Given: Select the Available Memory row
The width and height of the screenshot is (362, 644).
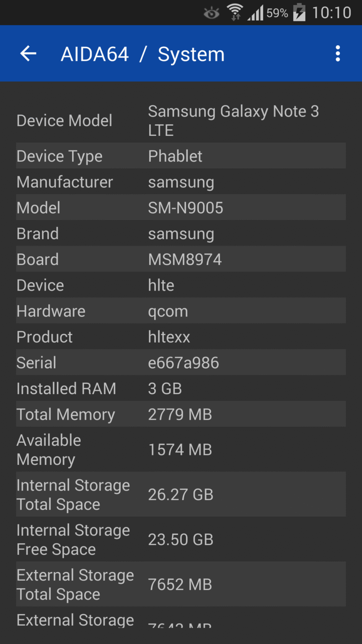Looking at the screenshot, I should (x=180, y=449).
